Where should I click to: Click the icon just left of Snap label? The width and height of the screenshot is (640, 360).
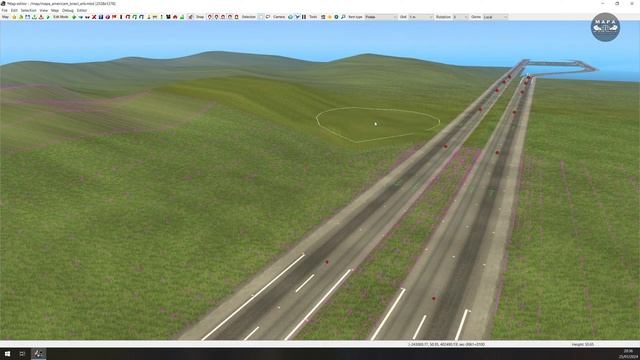[x=190, y=17]
